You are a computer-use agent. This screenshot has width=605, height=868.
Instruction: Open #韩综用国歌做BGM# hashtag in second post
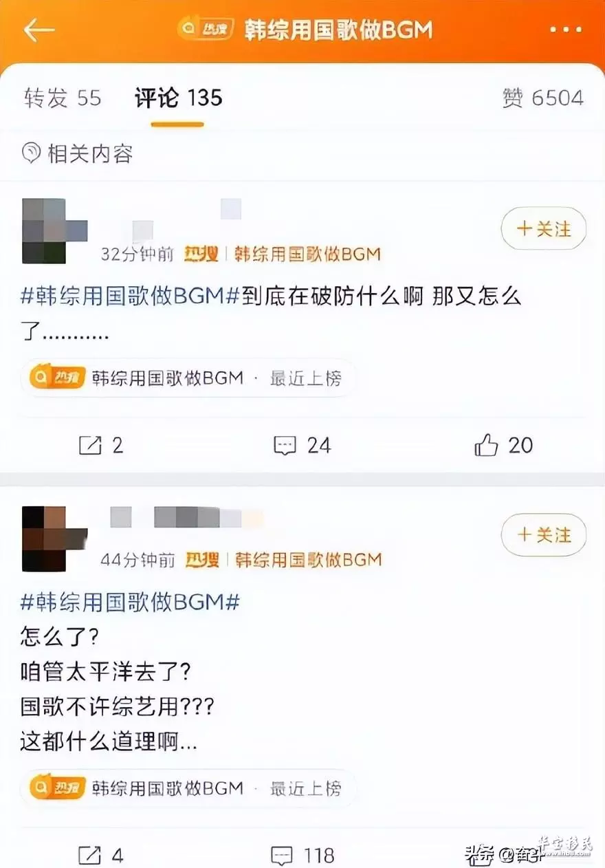(131, 602)
